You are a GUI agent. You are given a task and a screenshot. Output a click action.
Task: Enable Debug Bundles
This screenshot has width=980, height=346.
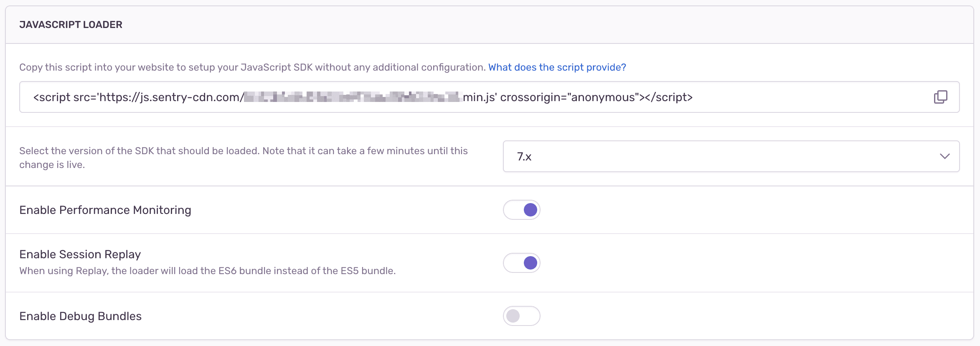tap(521, 316)
